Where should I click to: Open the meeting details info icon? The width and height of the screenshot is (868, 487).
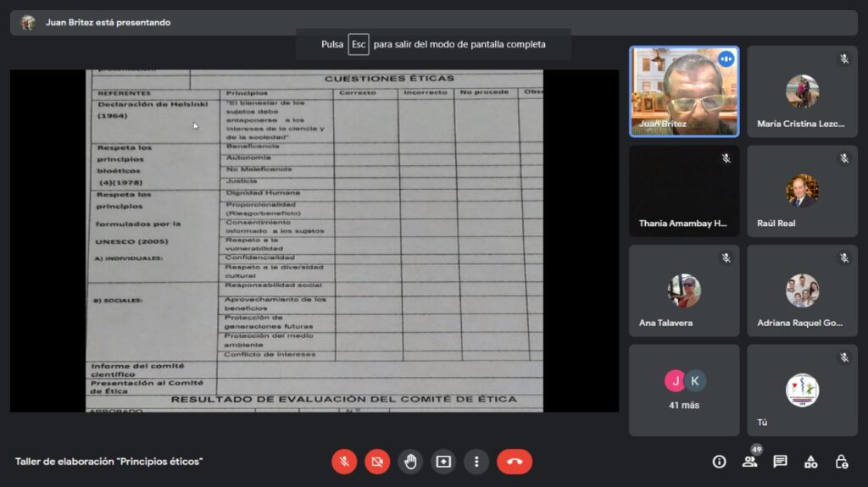tap(719, 462)
